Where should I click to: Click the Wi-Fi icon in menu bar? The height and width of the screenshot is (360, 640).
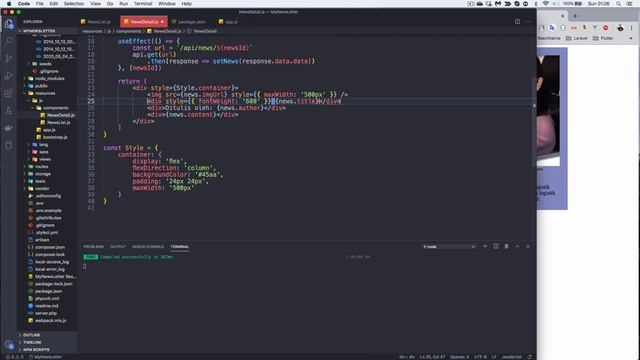[x=546, y=4]
